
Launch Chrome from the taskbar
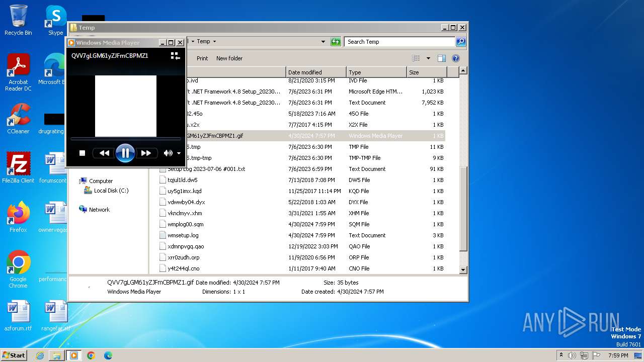coord(91,355)
